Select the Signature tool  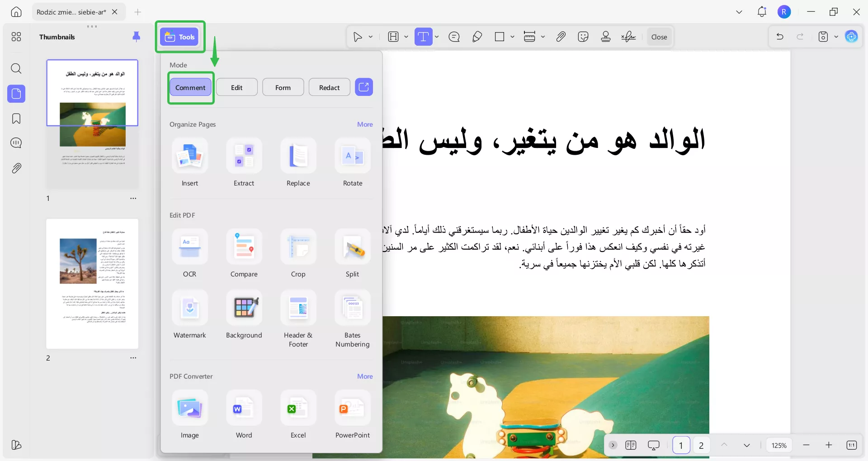pos(628,37)
